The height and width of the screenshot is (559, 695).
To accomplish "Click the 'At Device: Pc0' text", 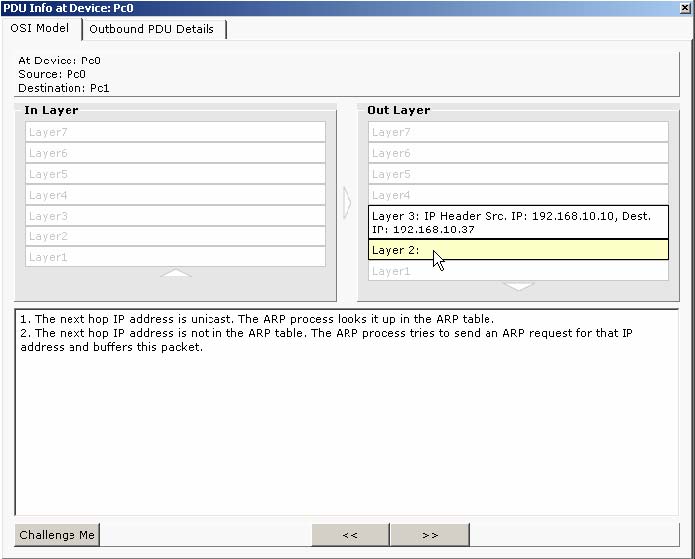I will [x=59, y=60].
